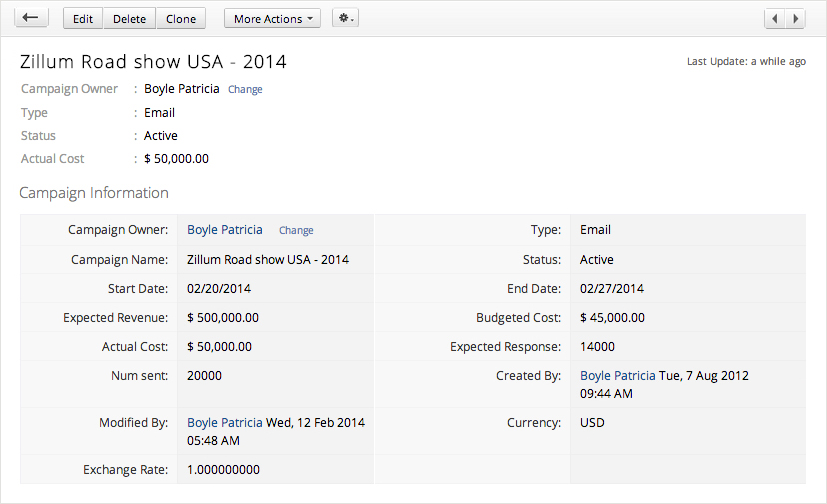The image size is (827, 504).
Task: Open Boyle Patricia link in Modified By field
Action: click(x=225, y=423)
